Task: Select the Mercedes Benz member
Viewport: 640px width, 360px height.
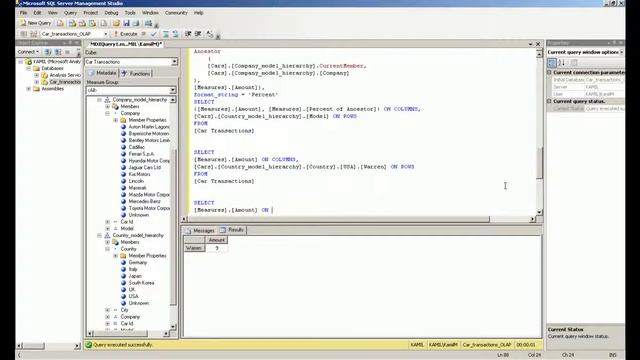Action: point(144,201)
